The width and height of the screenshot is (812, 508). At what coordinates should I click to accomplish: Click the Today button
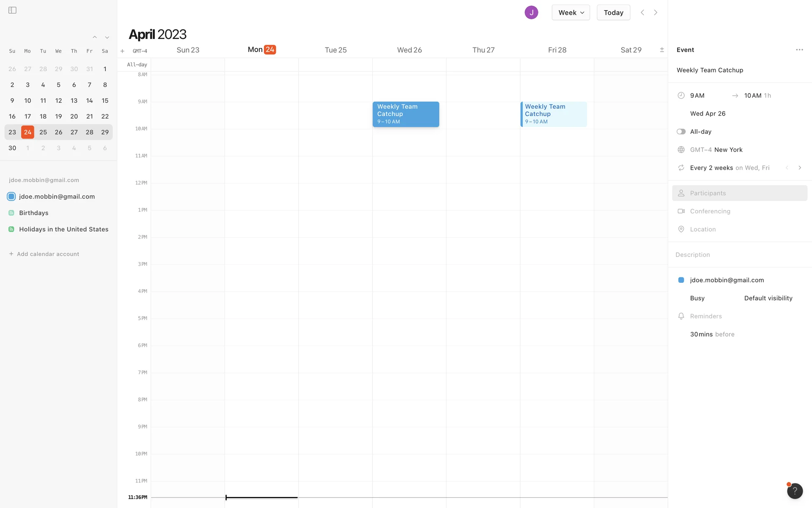[613, 13]
